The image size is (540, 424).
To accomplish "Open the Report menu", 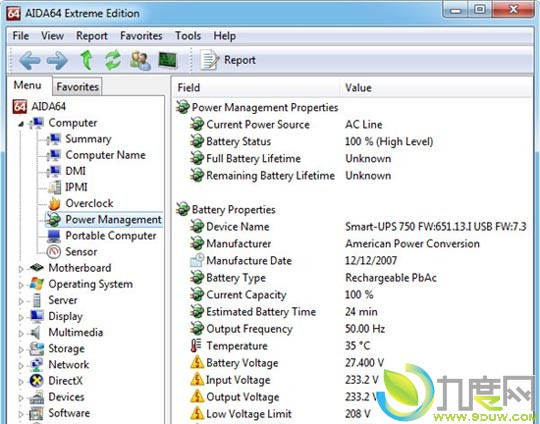I will point(92,36).
